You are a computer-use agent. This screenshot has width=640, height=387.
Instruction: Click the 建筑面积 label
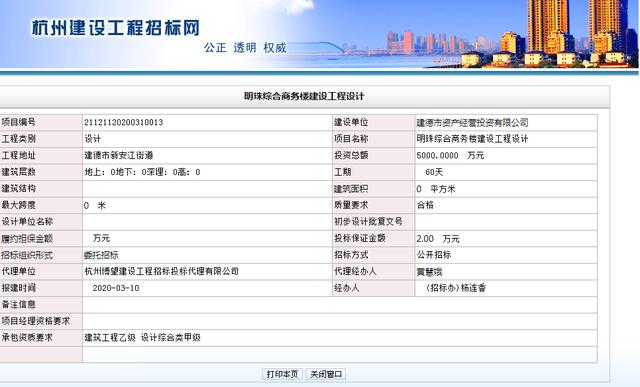[351, 189]
